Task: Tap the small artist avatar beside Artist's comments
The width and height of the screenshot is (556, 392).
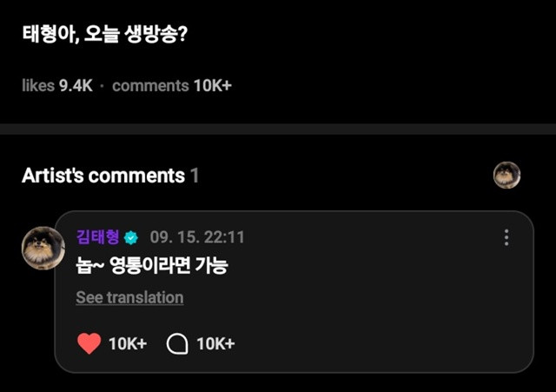Action: (x=506, y=176)
